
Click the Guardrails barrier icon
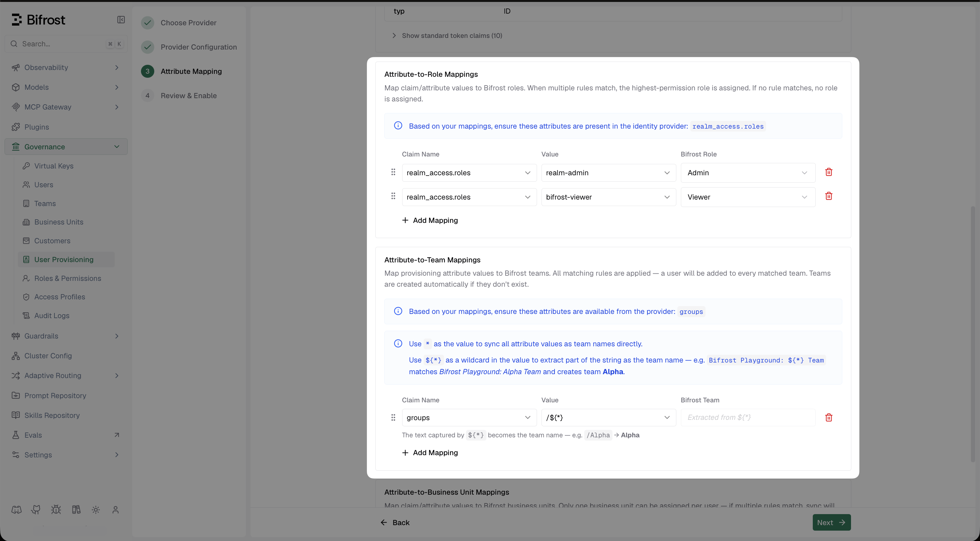pos(16,336)
